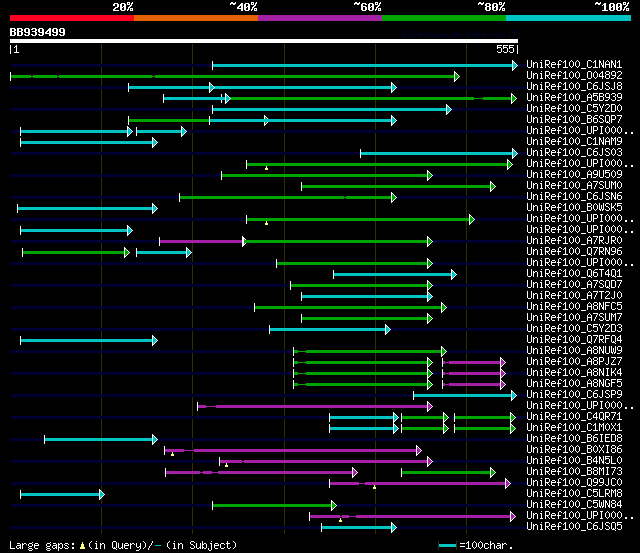Select the UniRef100_B4N5L0 label

tap(574, 461)
